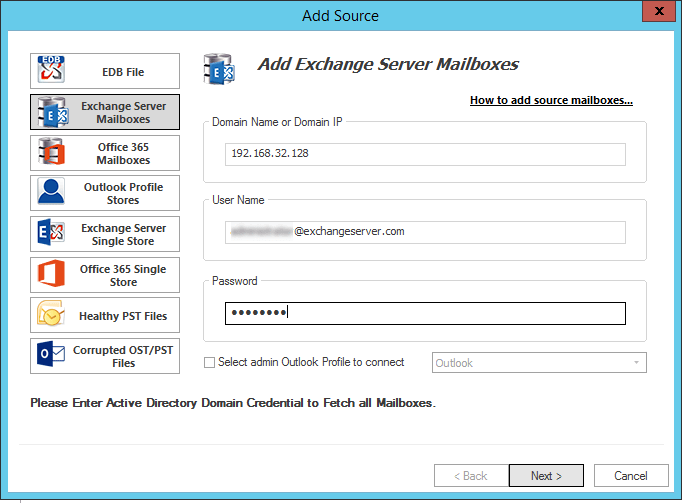The height and width of the screenshot is (503, 682).
Task: Focus the Domain Name or Domain IP field
Action: point(425,154)
